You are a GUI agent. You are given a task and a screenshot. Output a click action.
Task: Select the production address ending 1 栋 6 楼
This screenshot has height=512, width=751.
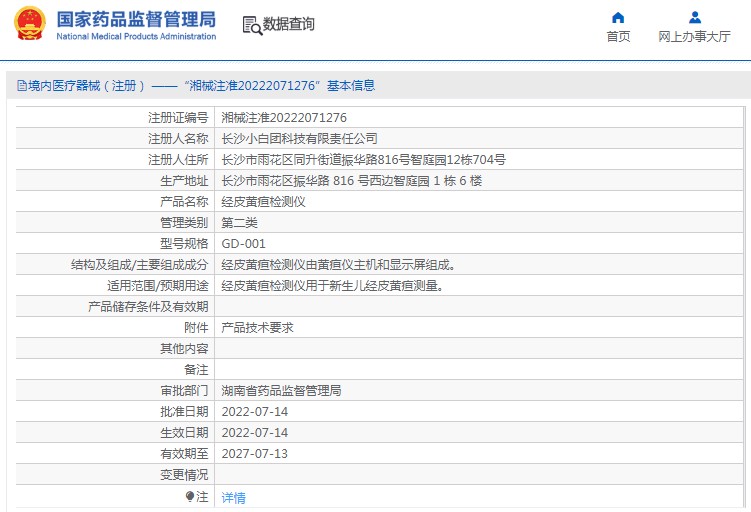[x=352, y=181]
